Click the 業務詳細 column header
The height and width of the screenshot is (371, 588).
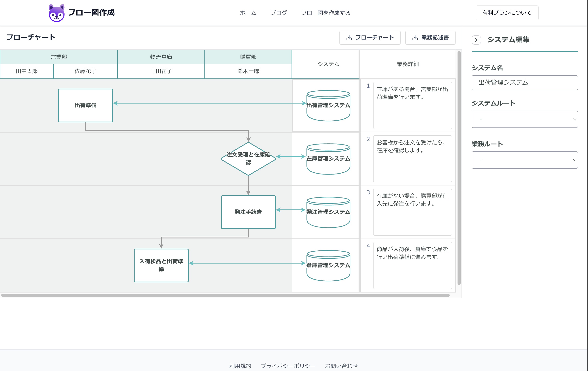coord(408,64)
